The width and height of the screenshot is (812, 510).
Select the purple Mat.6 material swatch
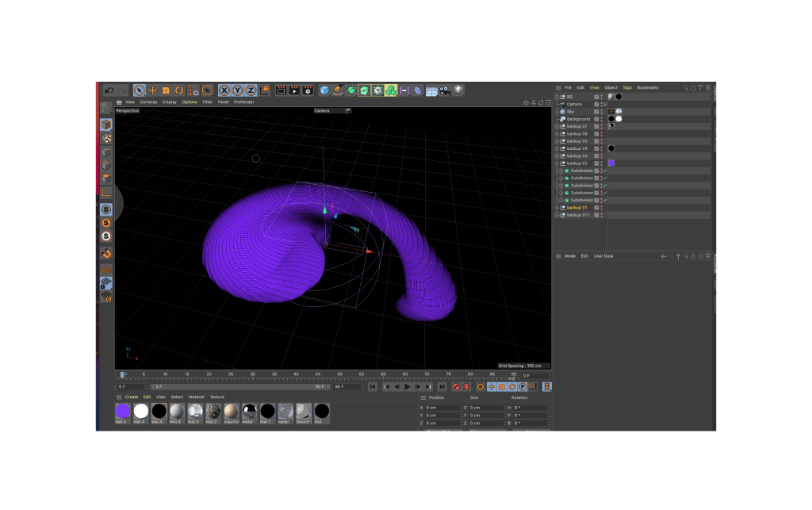[123, 411]
